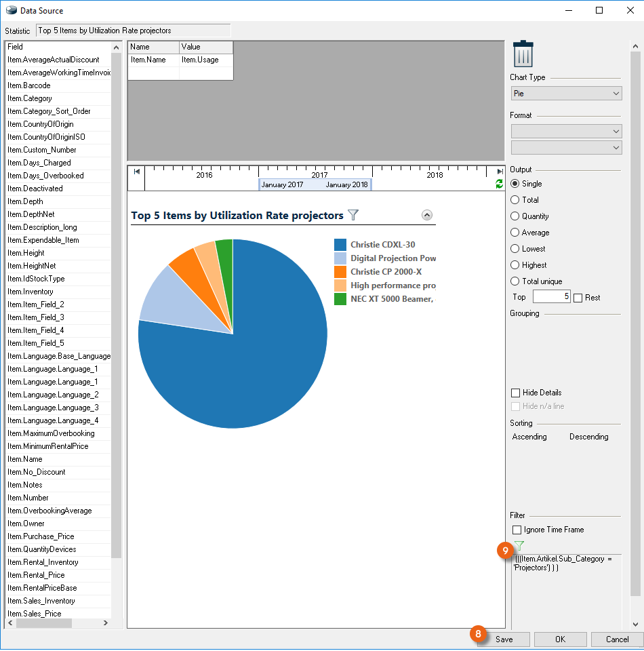
Task: Select Item.Category in field list
Action: point(29,98)
